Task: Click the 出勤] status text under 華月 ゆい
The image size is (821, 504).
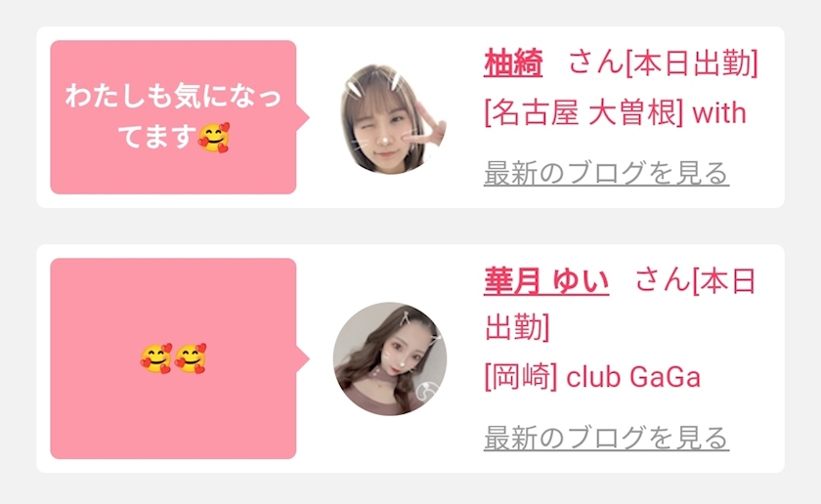Action: pos(517,327)
